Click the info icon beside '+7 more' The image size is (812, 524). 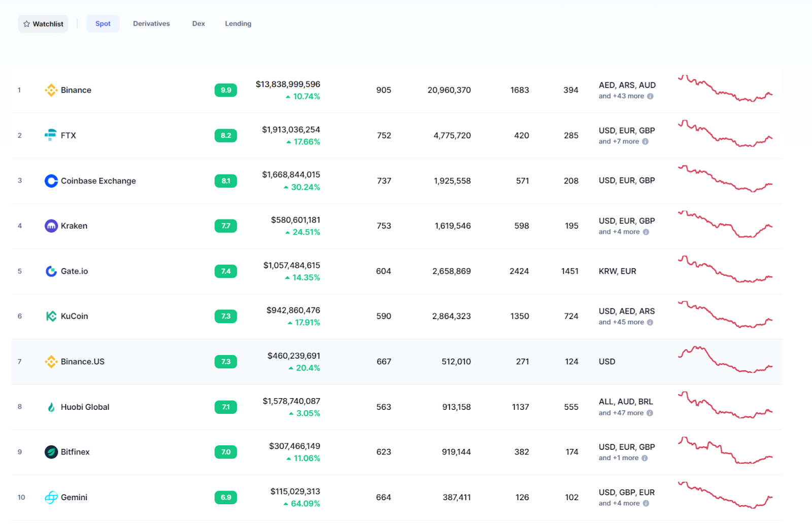(645, 142)
